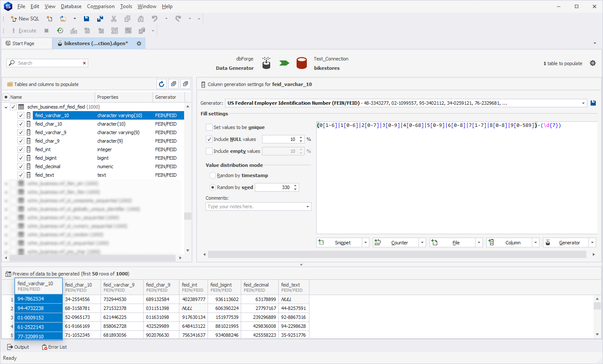
Task: Open the Generator type combo box
Action: click(406, 103)
